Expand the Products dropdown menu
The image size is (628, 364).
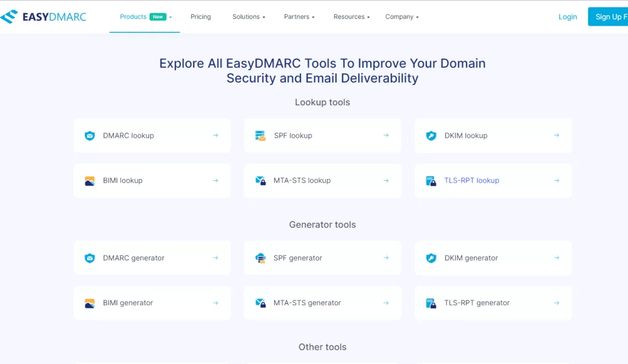click(x=145, y=17)
